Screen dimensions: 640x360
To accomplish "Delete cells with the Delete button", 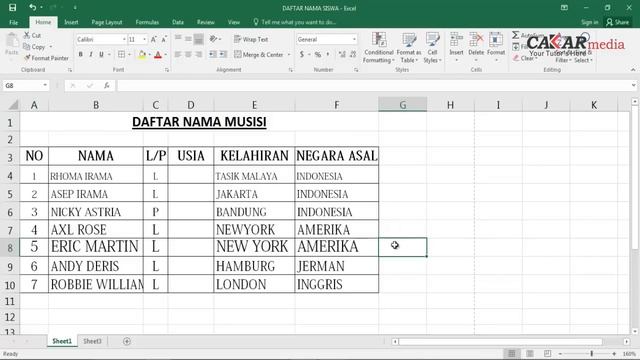I will 476,47.
